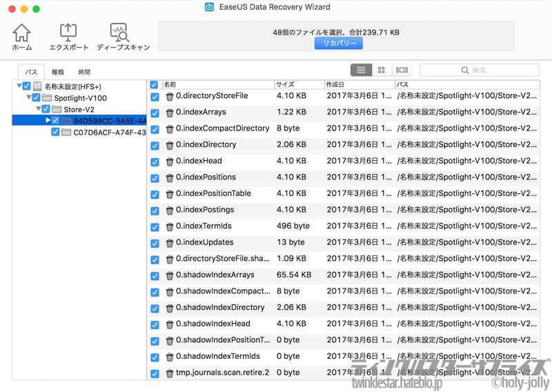
Task: Uncheck 0.shadowIndexArrays checkbox
Action: pos(155,276)
